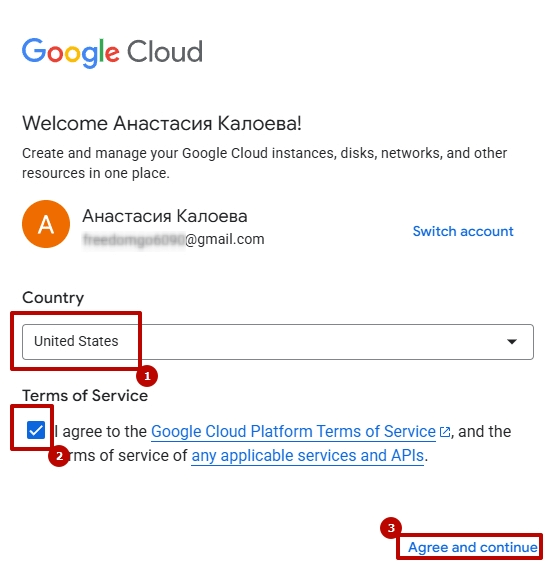Image resolution: width=552 pixels, height=568 pixels.
Task: Click Agree and continue button
Action: pos(472,547)
